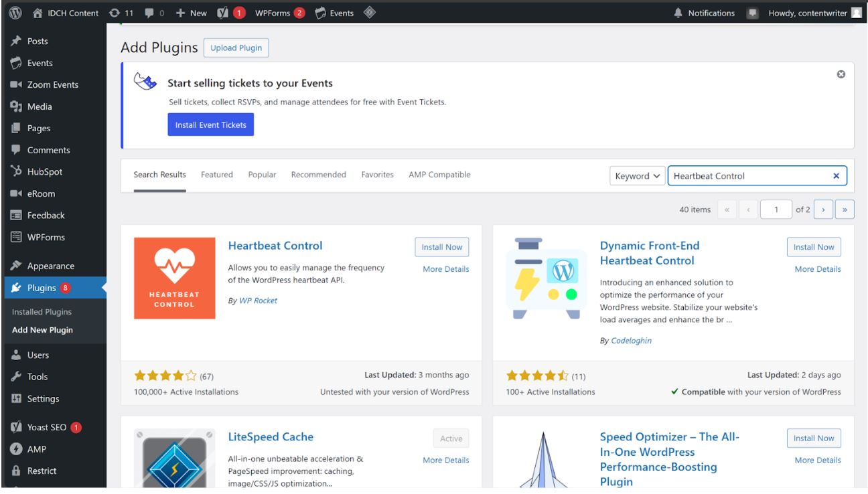View More Details for Speed Optimizer

click(x=818, y=460)
